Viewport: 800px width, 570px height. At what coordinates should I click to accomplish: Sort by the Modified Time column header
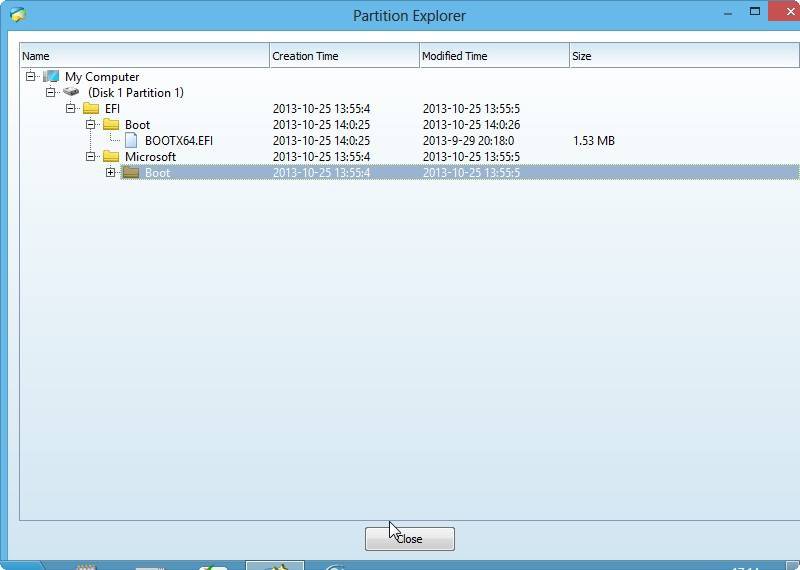tap(494, 56)
